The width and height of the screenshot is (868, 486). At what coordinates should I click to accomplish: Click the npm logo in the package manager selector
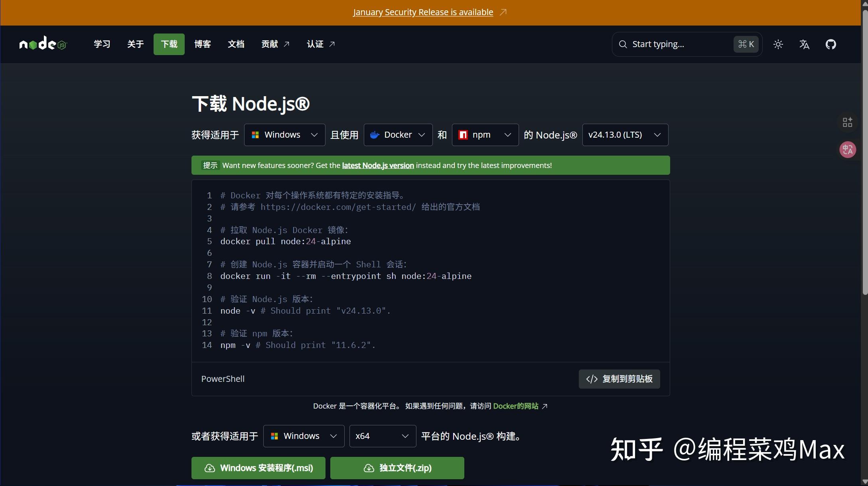coord(463,135)
